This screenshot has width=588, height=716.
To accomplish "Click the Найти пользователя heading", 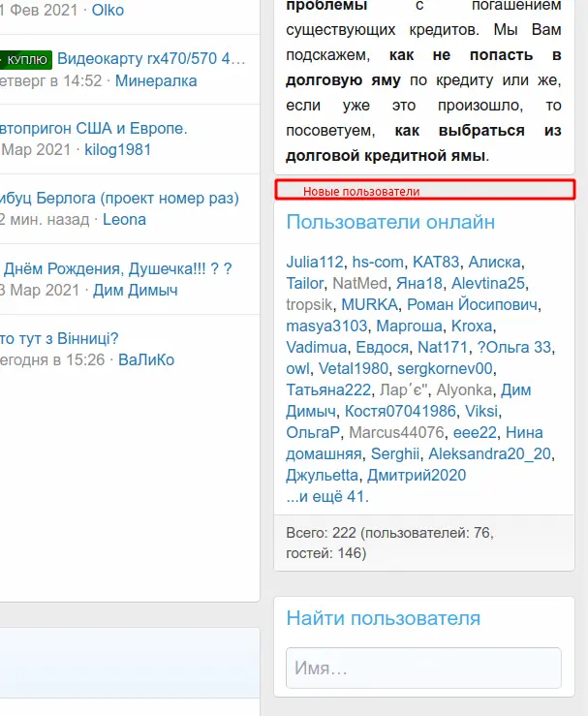I will coord(384,618).
